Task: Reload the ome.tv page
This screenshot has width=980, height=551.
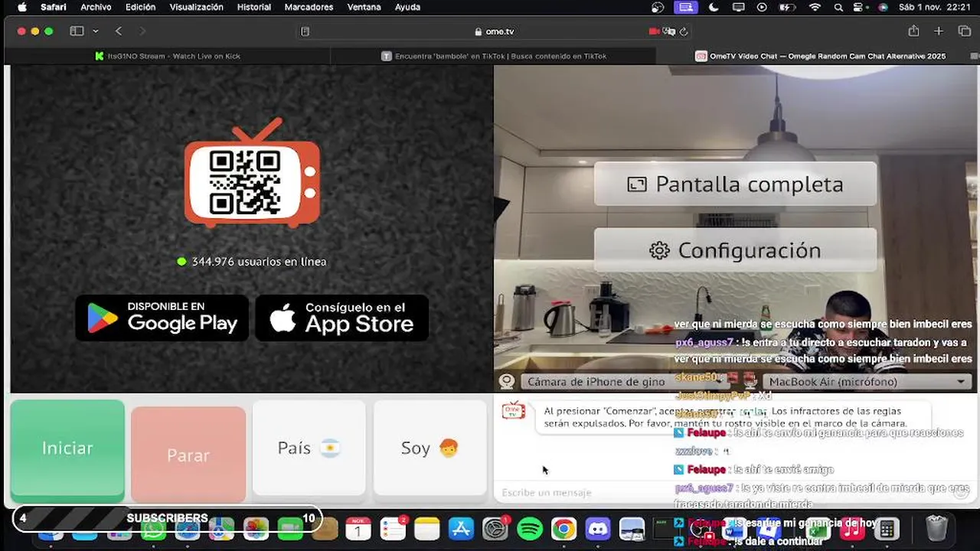Action: point(684,31)
